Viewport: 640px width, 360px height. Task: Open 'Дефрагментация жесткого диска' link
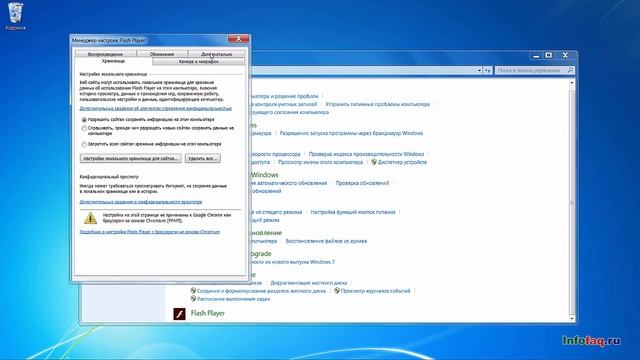pos(309,282)
